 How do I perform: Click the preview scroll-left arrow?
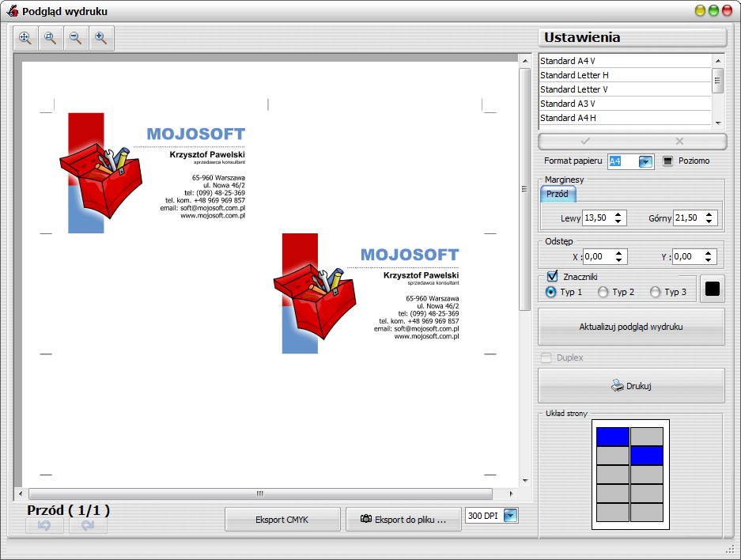click(21, 494)
